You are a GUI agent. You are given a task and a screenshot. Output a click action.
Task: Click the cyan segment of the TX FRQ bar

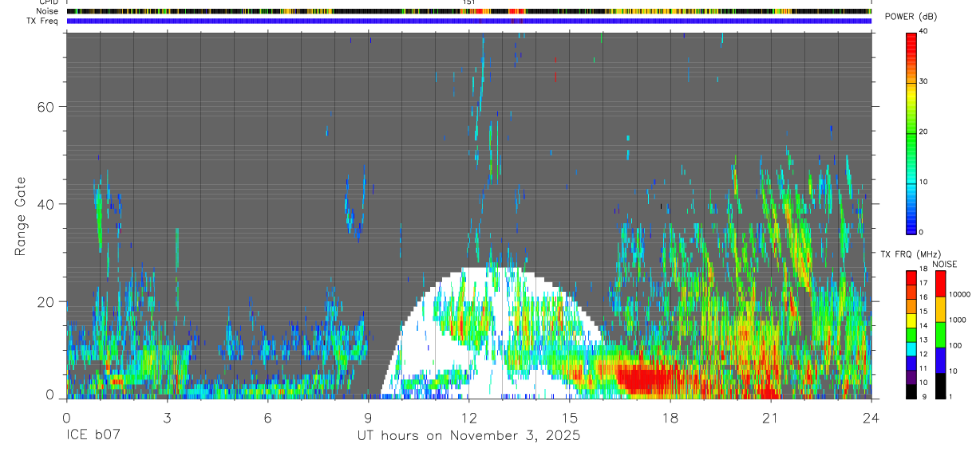[x=911, y=348]
